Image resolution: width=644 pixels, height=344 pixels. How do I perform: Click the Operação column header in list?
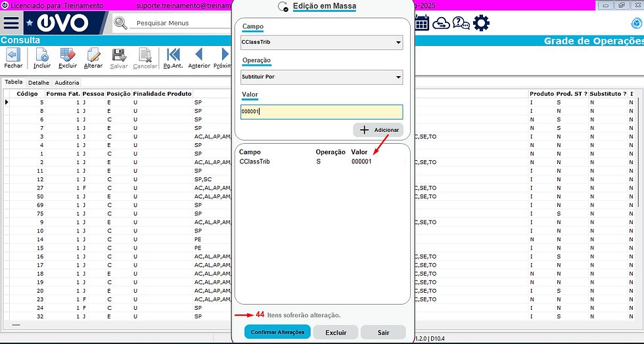pos(330,152)
